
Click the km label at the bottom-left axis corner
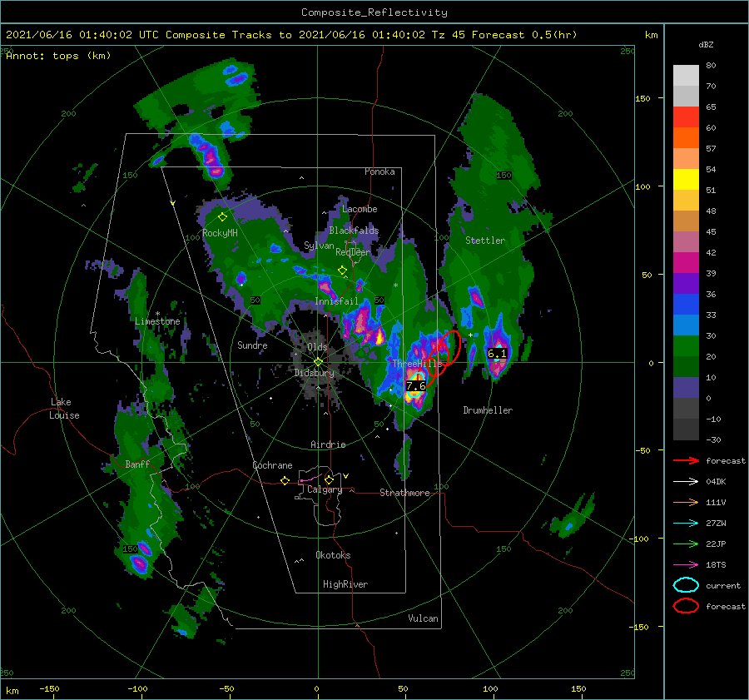12,691
